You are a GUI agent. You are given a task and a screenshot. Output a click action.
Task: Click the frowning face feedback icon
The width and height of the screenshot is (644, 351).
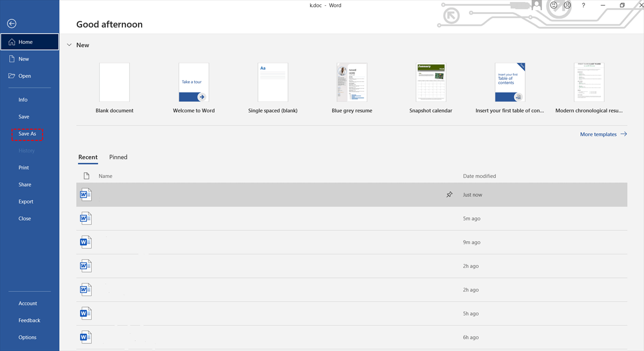point(567,5)
